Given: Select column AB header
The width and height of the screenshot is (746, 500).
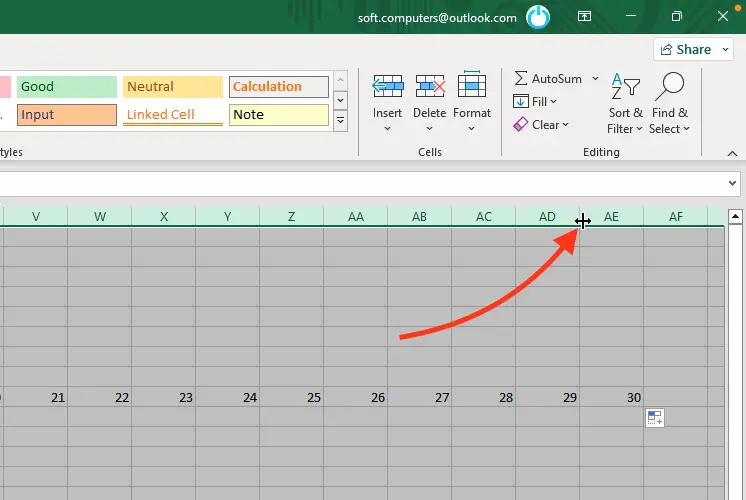Looking at the screenshot, I should (x=419, y=216).
